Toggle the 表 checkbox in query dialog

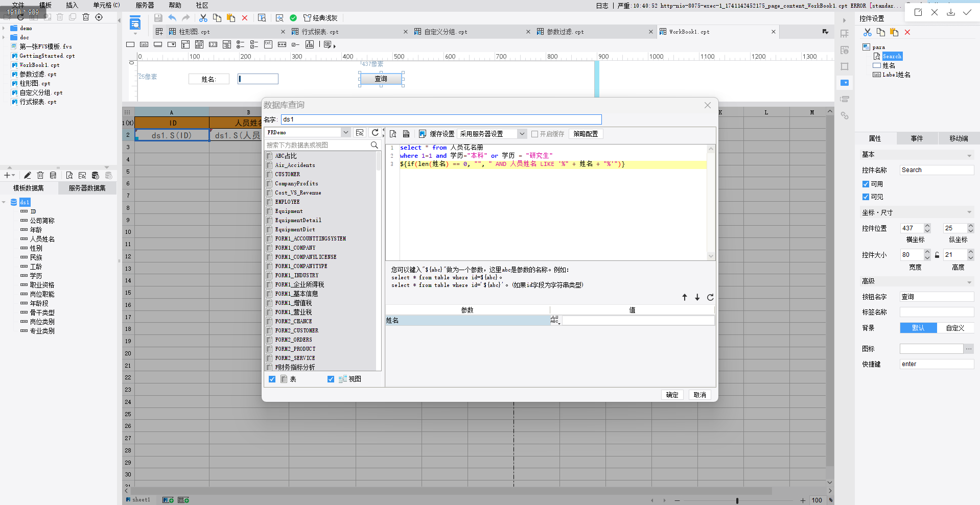point(272,379)
